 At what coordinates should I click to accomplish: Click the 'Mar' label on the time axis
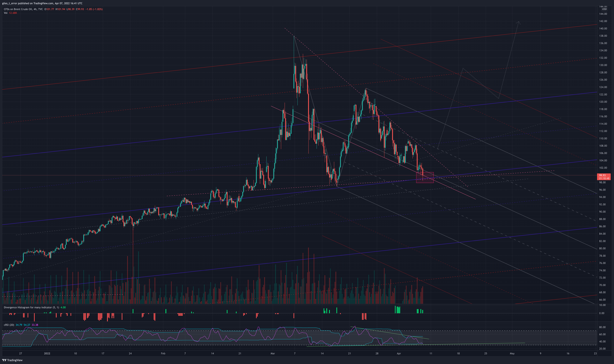pyautogui.click(x=273, y=353)
